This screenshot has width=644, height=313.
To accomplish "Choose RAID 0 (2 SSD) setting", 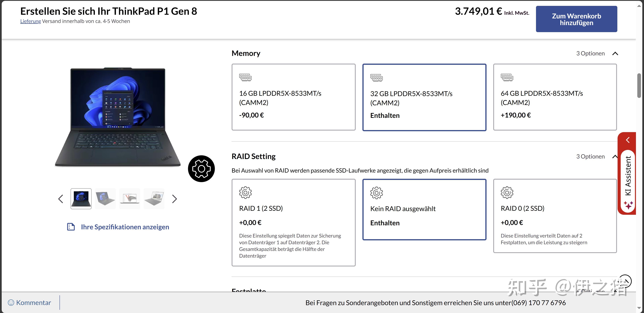I will [555, 216].
